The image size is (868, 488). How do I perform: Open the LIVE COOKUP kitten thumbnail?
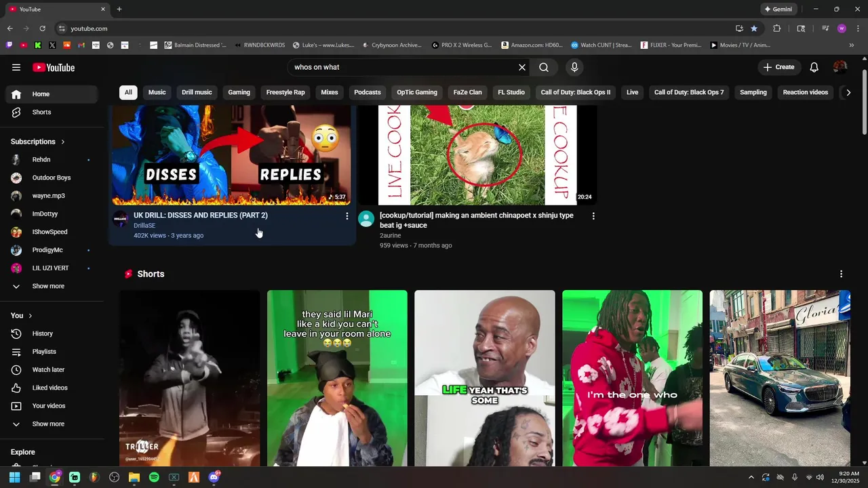(x=477, y=155)
